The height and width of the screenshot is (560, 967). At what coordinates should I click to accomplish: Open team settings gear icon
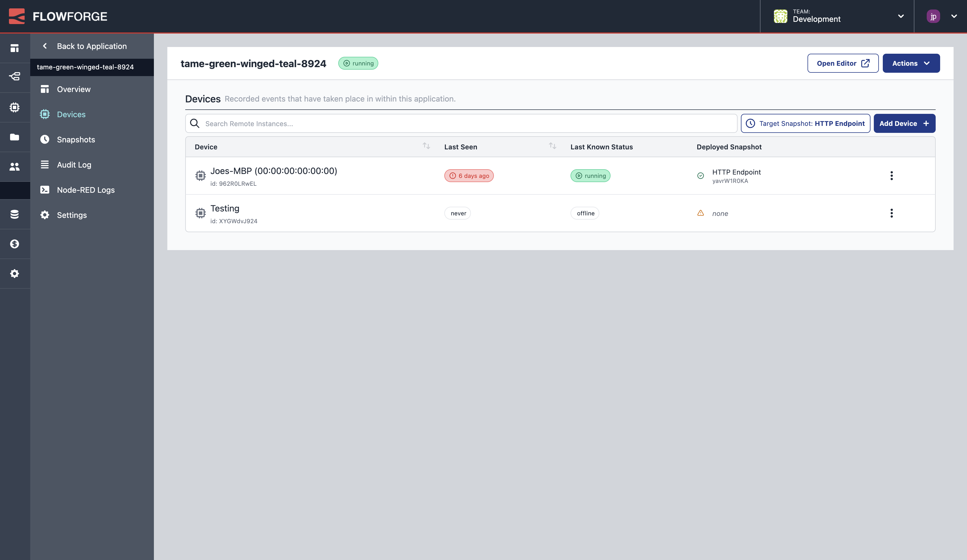15,274
